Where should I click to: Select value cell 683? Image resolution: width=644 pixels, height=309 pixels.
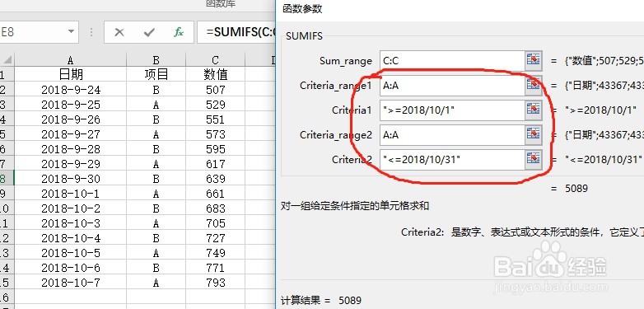pyautogui.click(x=215, y=208)
